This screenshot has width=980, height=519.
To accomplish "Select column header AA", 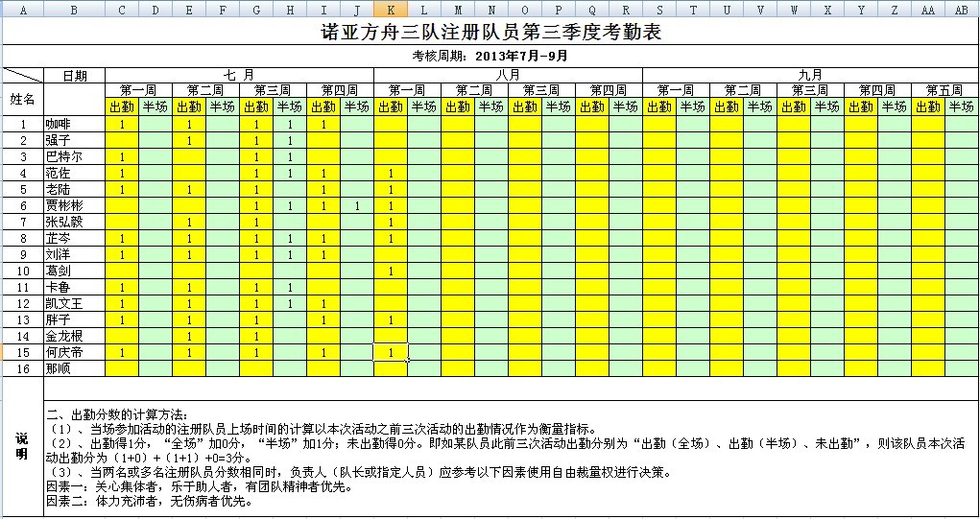I will point(927,10).
